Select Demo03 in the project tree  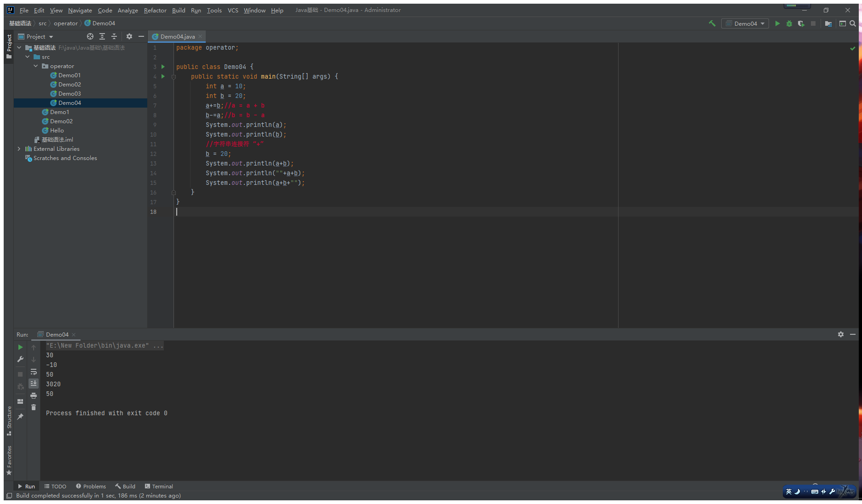tap(69, 94)
